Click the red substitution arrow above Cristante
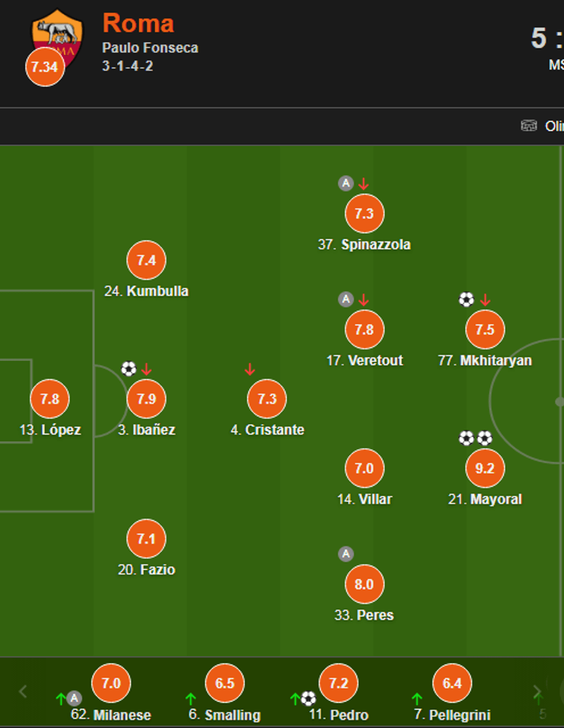 click(x=250, y=369)
